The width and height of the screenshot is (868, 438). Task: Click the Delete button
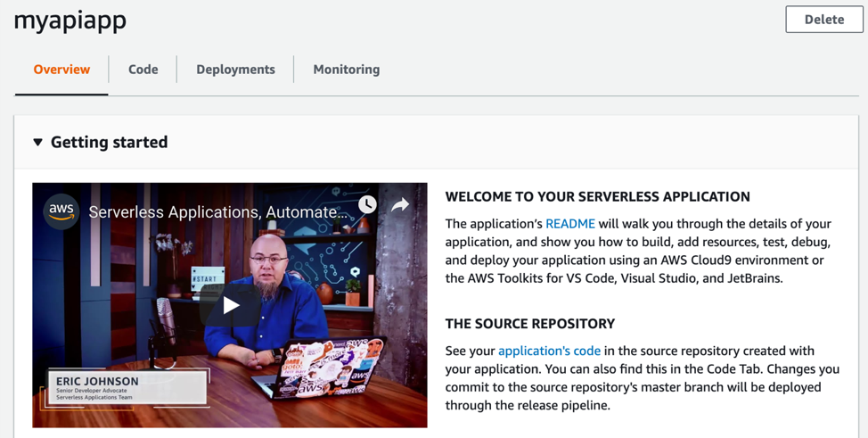[x=824, y=20]
